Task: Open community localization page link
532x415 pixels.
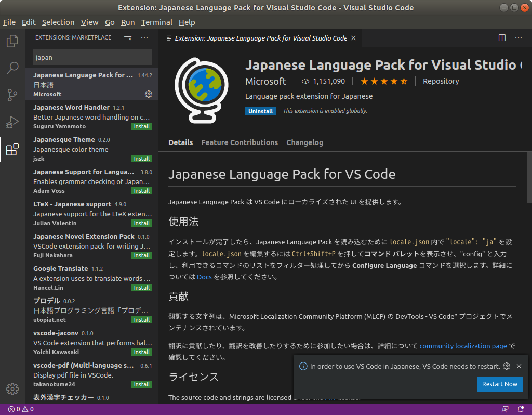Action: pyautogui.click(x=463, y=346)
